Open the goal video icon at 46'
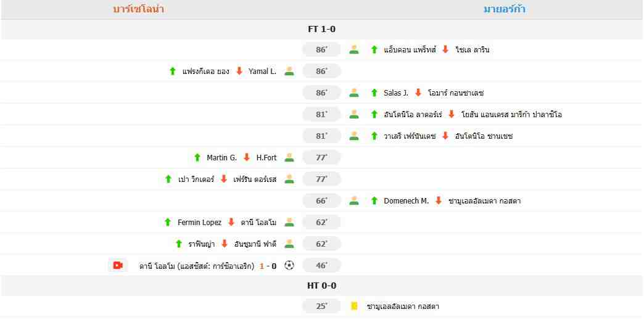The image size is (644, 325). coord(118,266)
